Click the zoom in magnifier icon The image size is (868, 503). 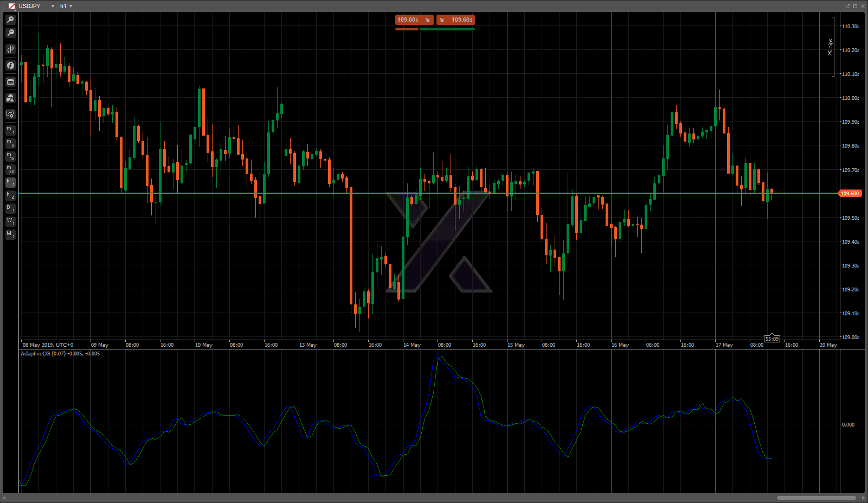[10, 20]
